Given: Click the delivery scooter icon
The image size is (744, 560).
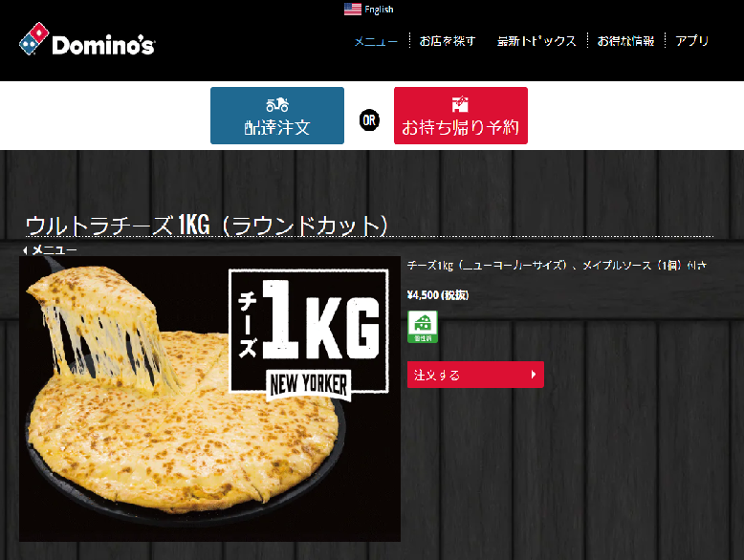Looking at the screenshot, I should tap(277, 104).
